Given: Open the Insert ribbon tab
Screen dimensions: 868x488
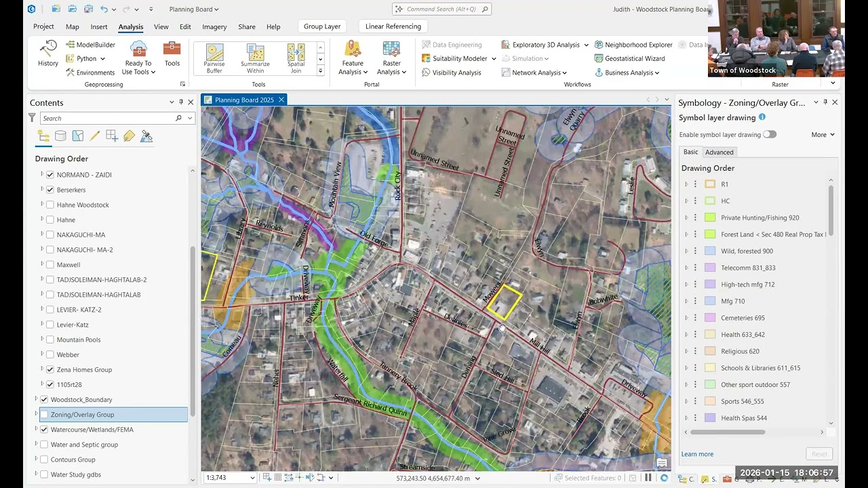Looking at the screenshot, I should coord(99,26).
